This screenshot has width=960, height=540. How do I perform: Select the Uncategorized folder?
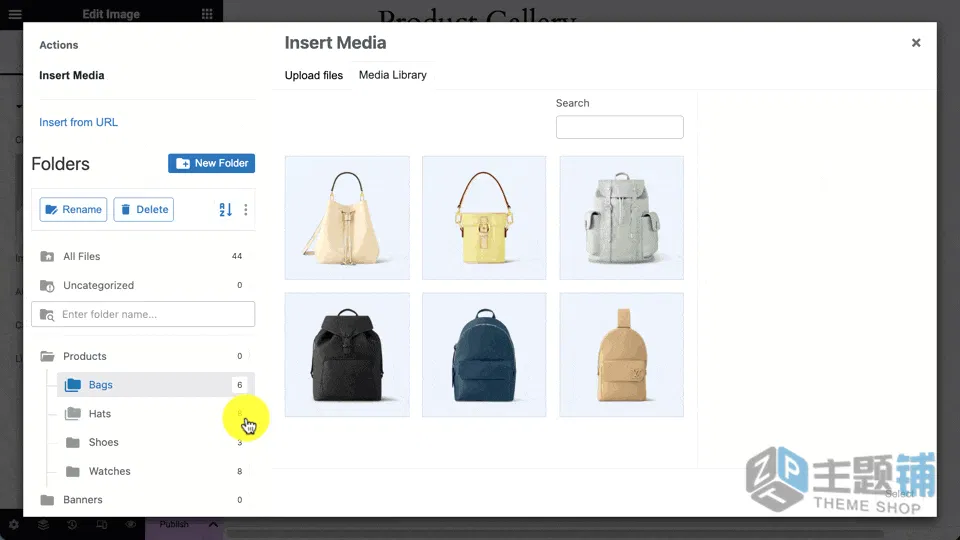coord(143,285)
